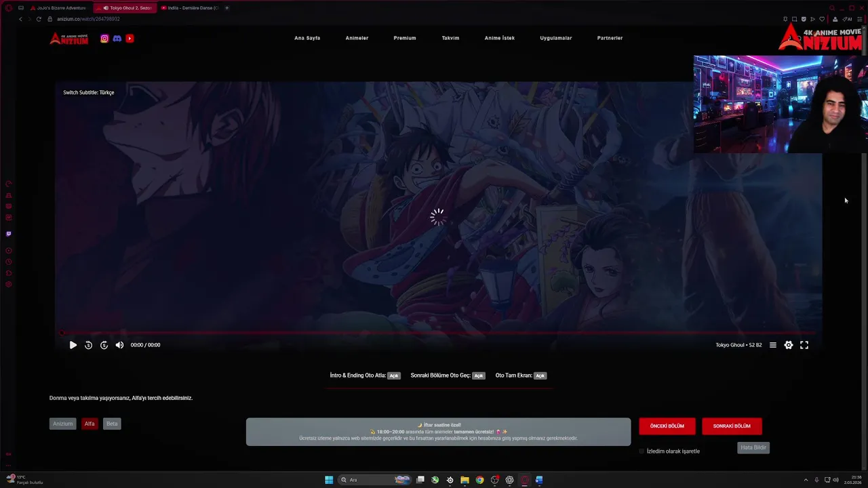Play the Tokyo Ghoul video
Screen dimensions: 868x488
pos(73,345)
